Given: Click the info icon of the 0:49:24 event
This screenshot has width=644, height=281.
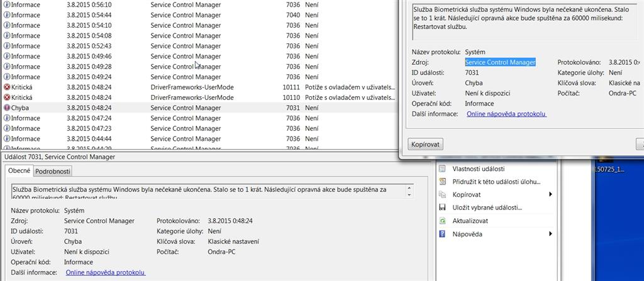Looking at the screenshot, I should 6,77.
